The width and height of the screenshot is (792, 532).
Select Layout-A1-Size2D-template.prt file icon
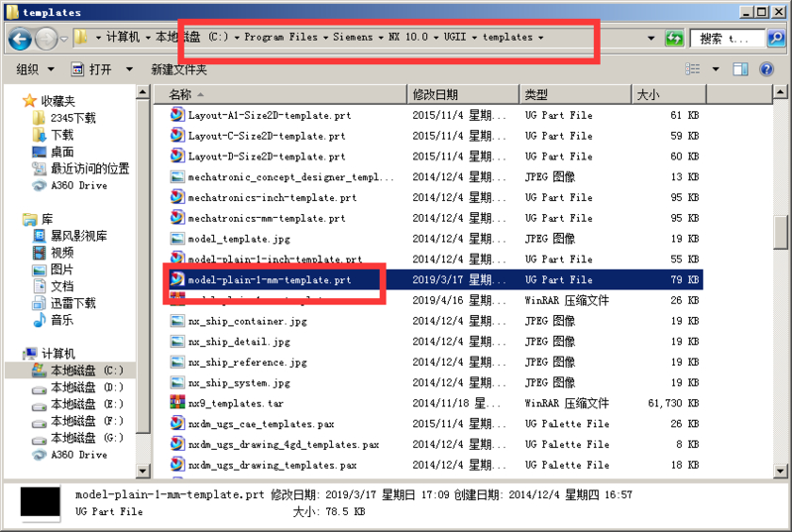(177, 115)
